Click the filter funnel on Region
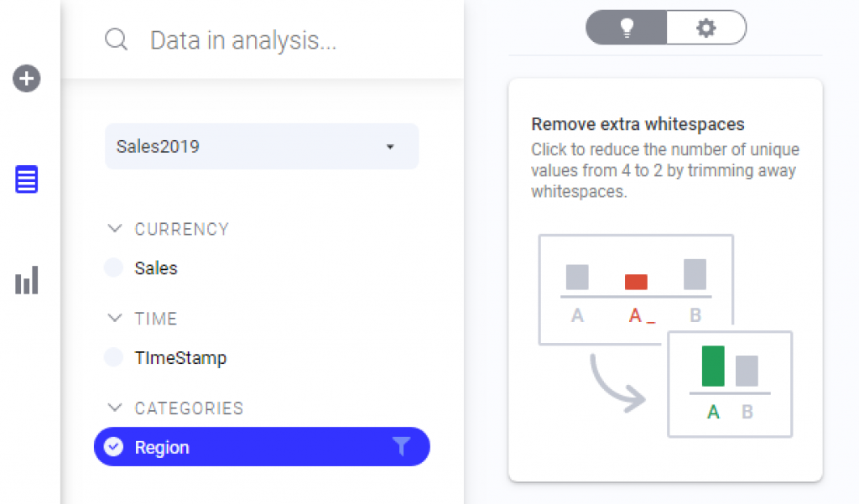The width and height of the screenshot is (859, 504). [402, 446]
